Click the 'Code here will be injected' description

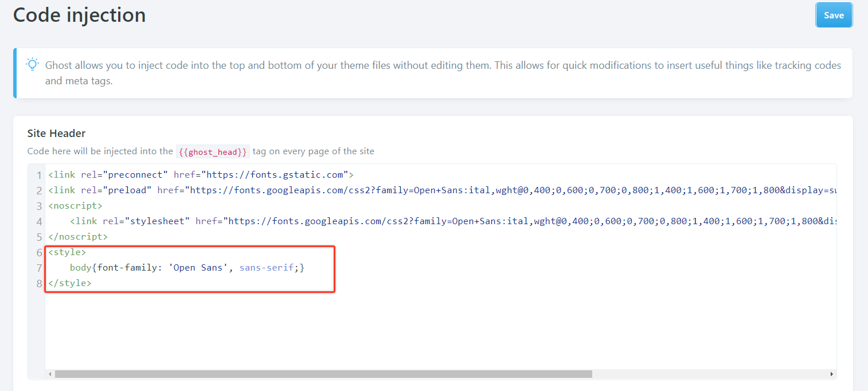coord(201,151)
